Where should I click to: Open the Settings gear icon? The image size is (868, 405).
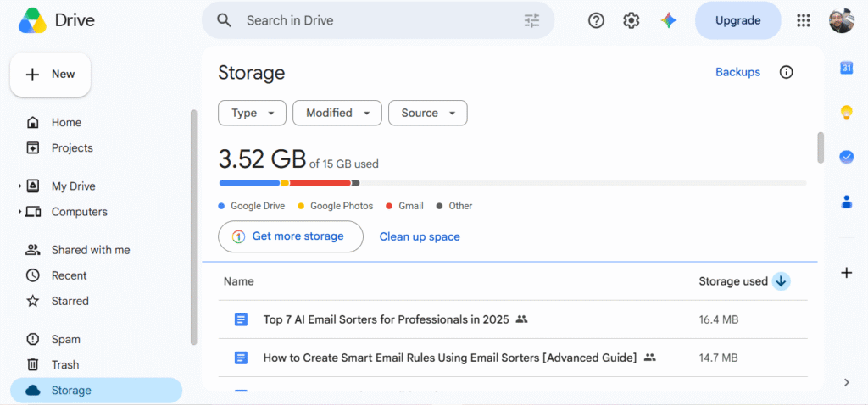pos(631,20)
